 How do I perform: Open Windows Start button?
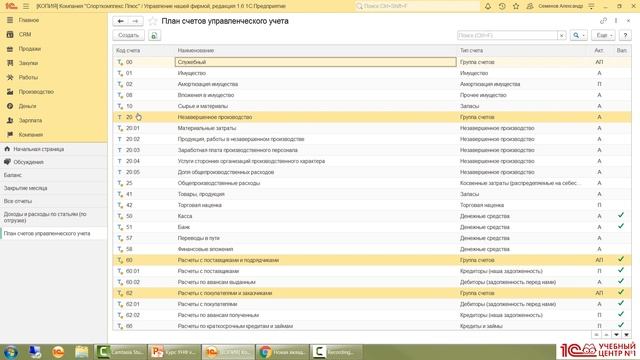click(11, 352)
